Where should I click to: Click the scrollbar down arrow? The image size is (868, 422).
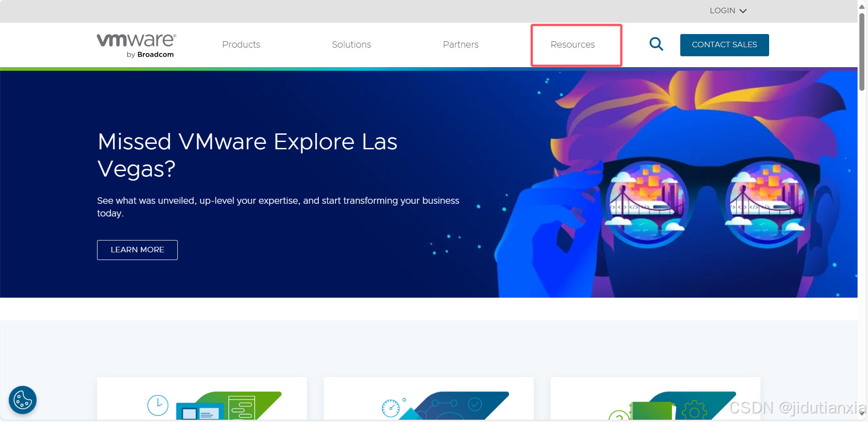(x=862, y=413)
